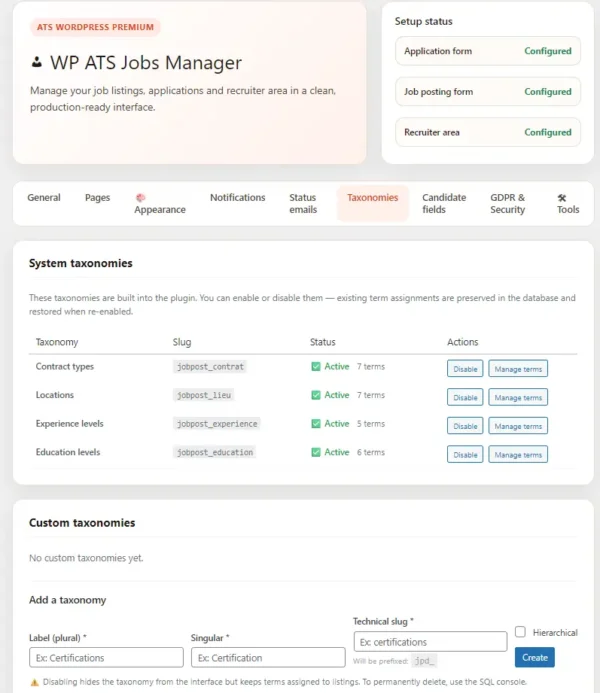The height and width of the screenshot is (693, 600).
Task: Click the tools icon above Tools tab
Action: click(x=562, y=198)
